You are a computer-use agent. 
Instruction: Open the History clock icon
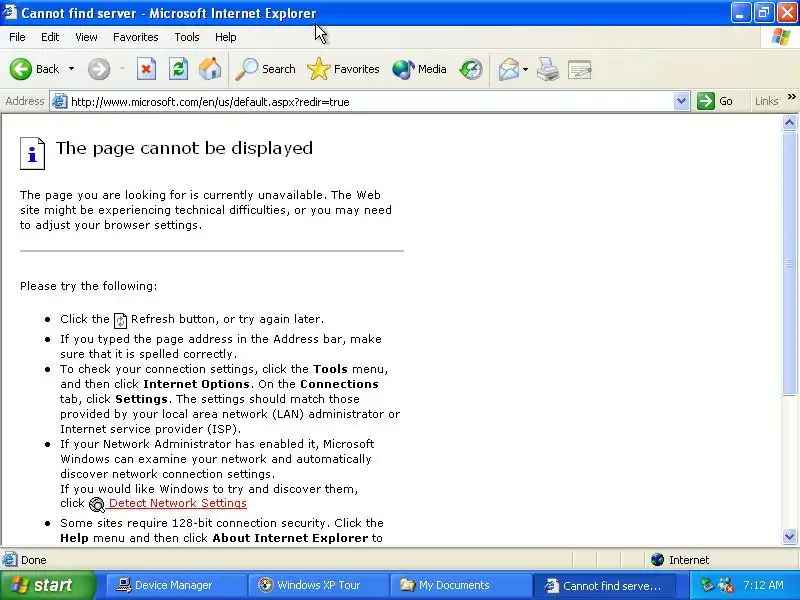pyautogui.click(x=470, y=69)
